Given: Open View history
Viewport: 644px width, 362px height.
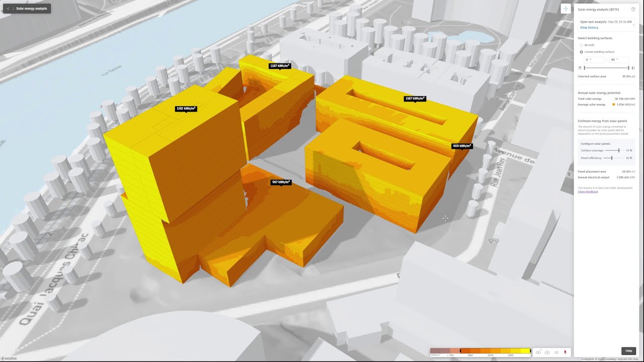Looking at the screenshot, I should pyautogui.click(x=589, y=27).
